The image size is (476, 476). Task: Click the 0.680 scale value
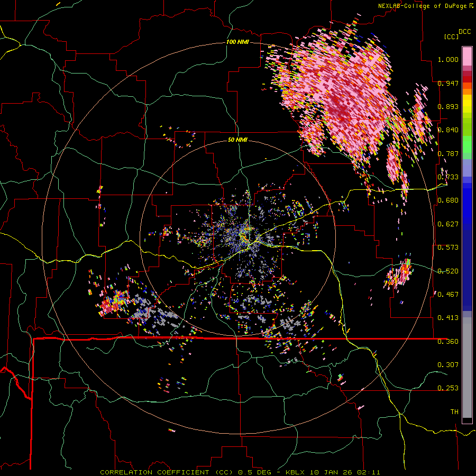448,200
